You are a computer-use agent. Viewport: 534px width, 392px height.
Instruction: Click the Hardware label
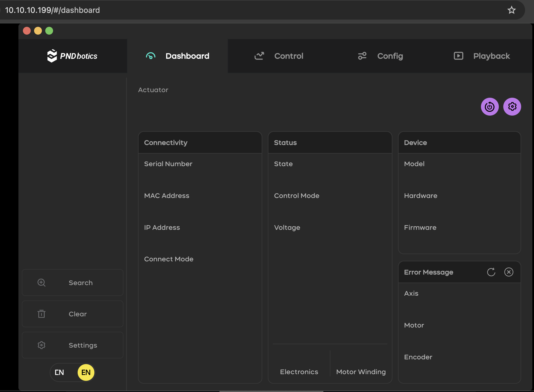coord(421,196)
